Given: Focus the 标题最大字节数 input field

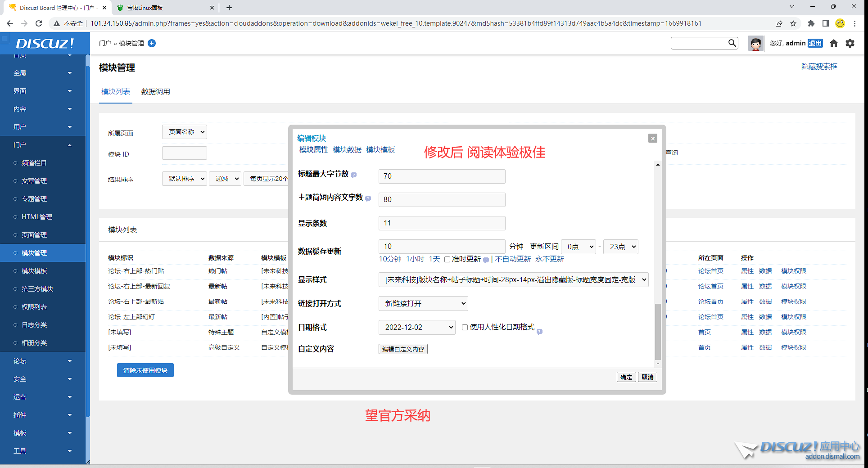Looking at the screenshot, I should tap(442, 176).
